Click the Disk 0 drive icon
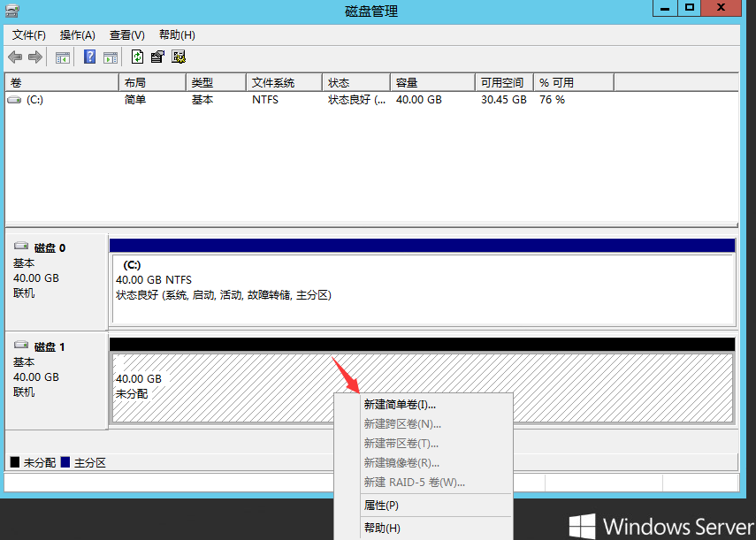Screen dimensions: 756x540 (x=21, y=247)
